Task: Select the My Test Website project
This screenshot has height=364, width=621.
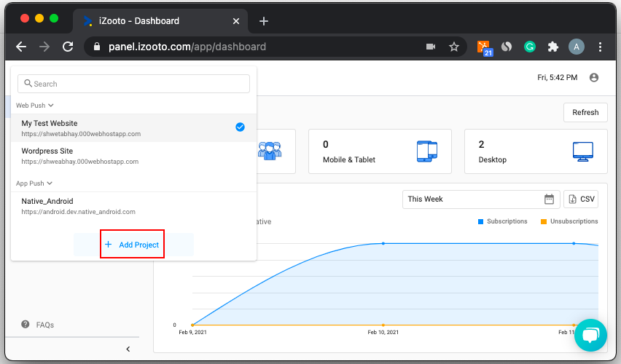Action: (x=133, y=128)
